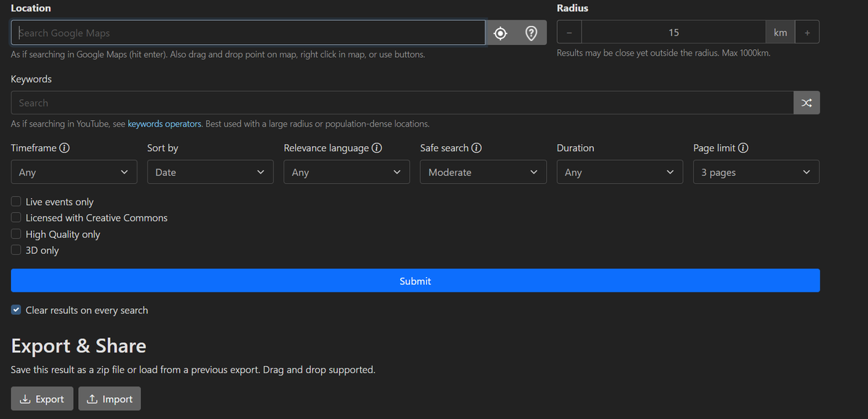Screen dimensions: 868x419
Task: Click the Import button
Action: click(x=109, y=399)
